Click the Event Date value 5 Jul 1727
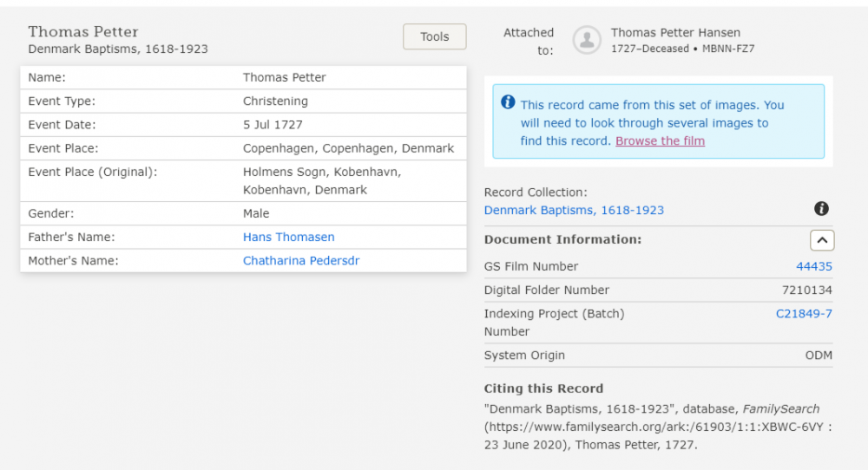Image resolution: width=868 pixels, height=470 pixels. click(273, 125)
